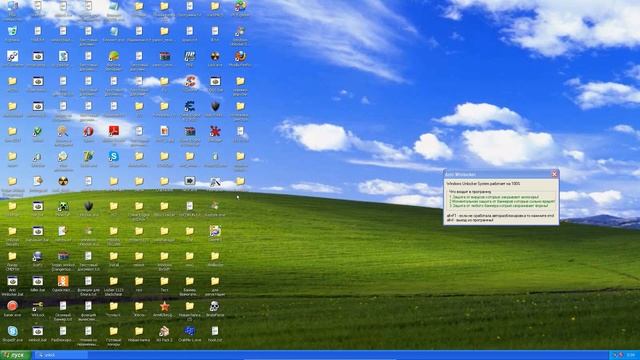The image size is (640, 360).
Task: Open the red Opera browser icon
Action: (x=88, y=131)
